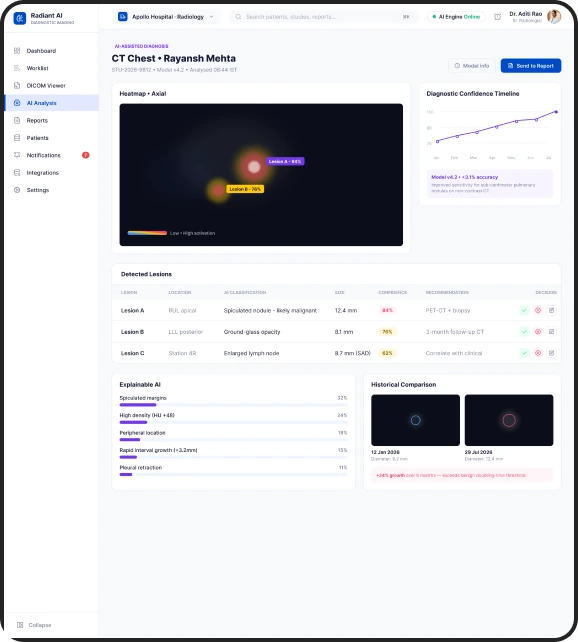The image size is (578, 642).
Task: Click the Lesion A 94% confidence badge
Action: click(387, 310)
